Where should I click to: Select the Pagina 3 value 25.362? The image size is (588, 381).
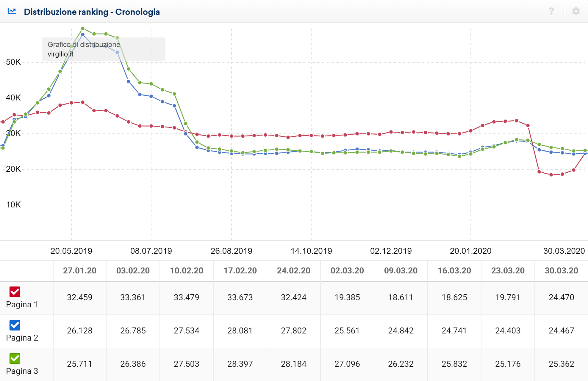point(562,364)
